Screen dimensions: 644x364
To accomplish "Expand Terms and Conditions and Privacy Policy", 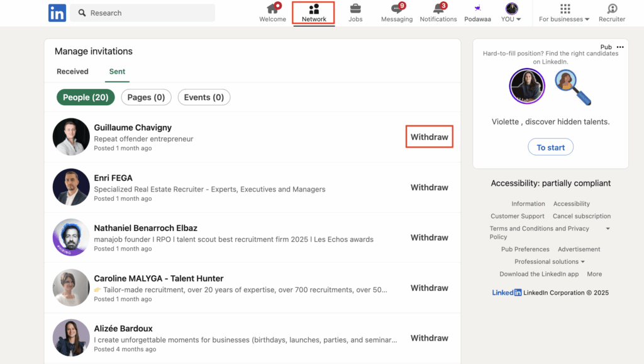I will pyautogui.click(x=608, y=229).
